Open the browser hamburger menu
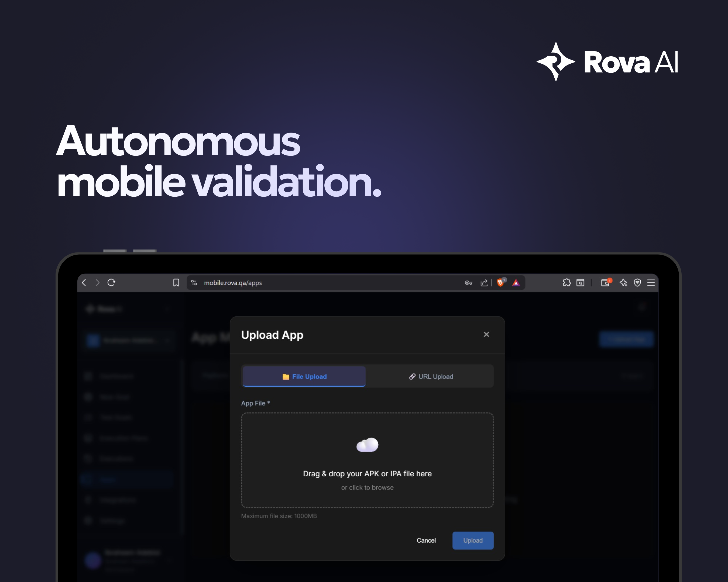 650,283
